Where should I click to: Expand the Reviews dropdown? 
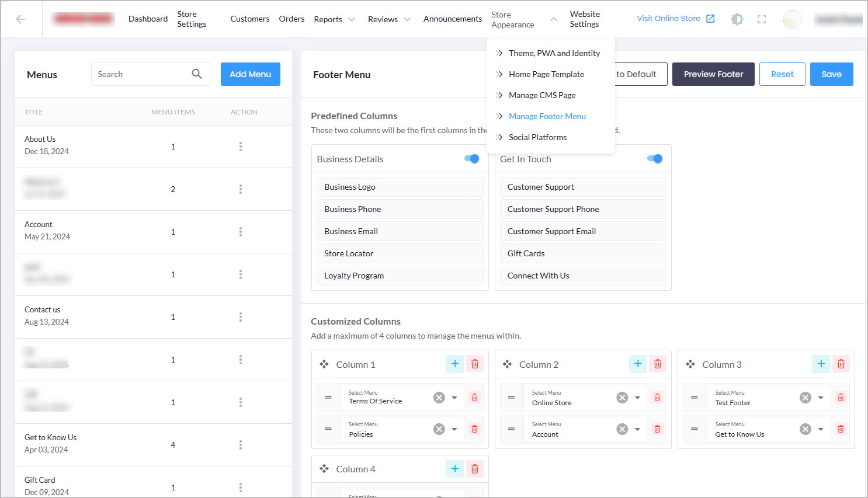click(407, 19)
